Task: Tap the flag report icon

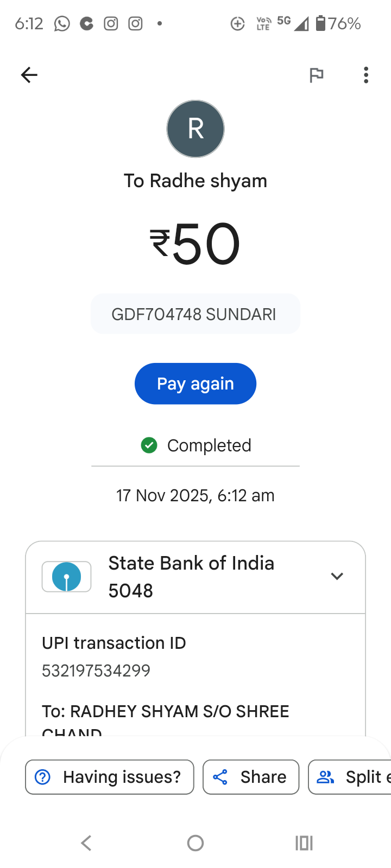Action: click(316, 75)
